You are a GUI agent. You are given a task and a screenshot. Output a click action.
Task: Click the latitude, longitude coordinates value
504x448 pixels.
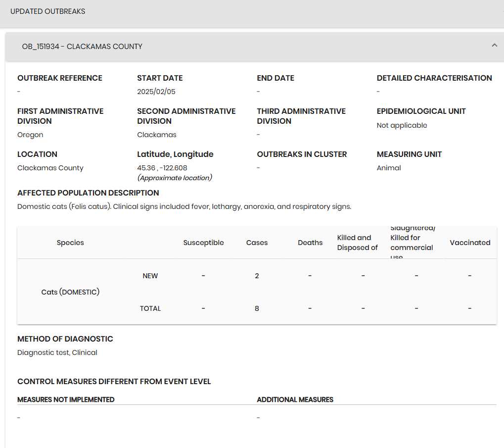point(162,168)
